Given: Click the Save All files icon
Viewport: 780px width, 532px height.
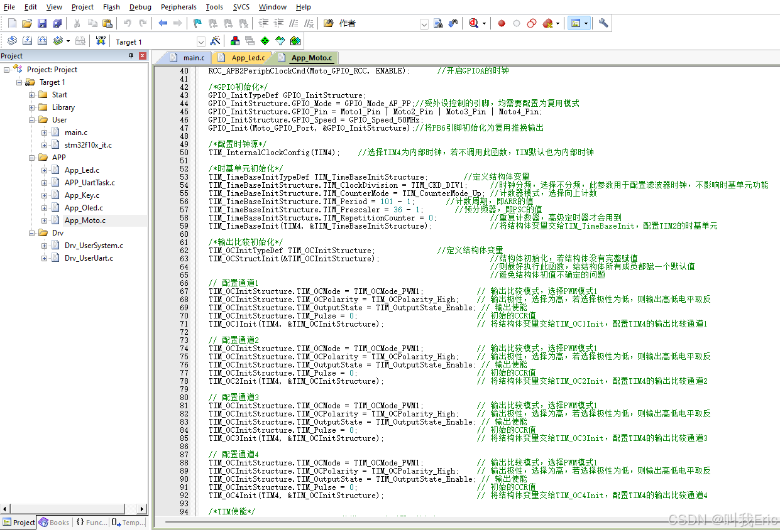Looking at the screenshot, I should pyautogui.click(x=57, y=23).
